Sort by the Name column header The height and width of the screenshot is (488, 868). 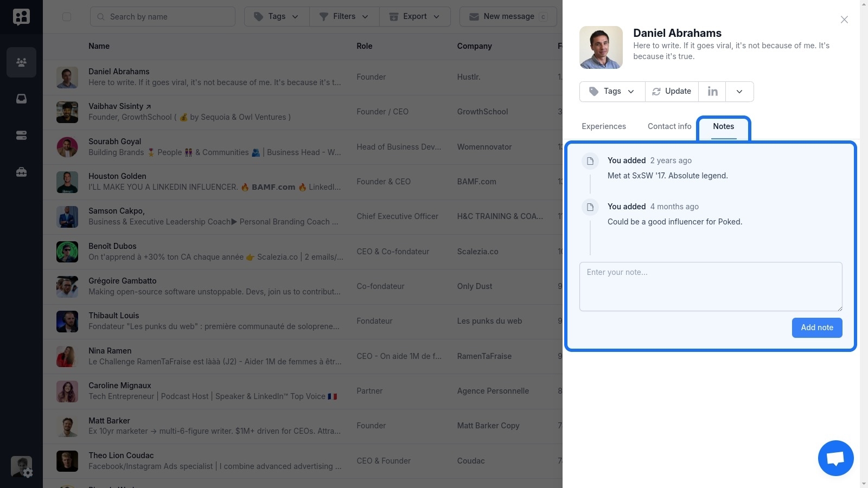(99, 46)
